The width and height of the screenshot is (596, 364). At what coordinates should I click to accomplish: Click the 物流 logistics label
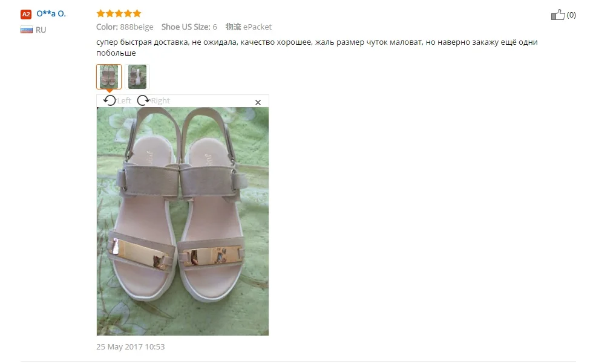(233, 27)
